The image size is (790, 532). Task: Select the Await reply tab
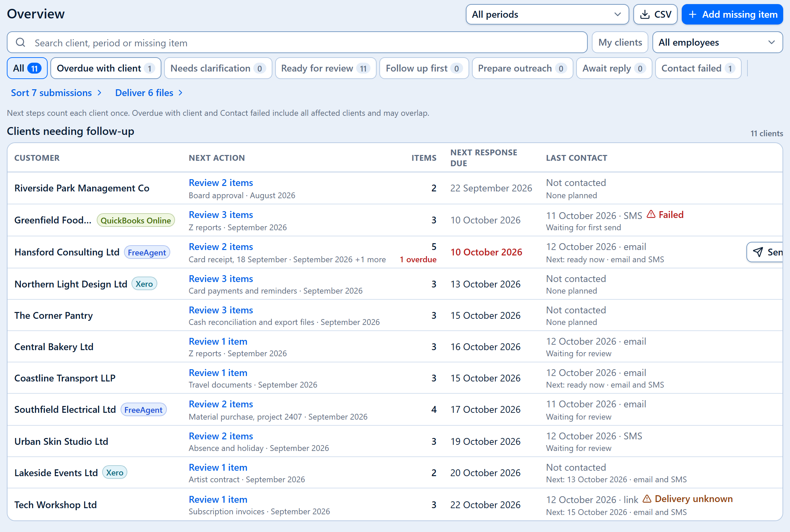tap(614, 68)
